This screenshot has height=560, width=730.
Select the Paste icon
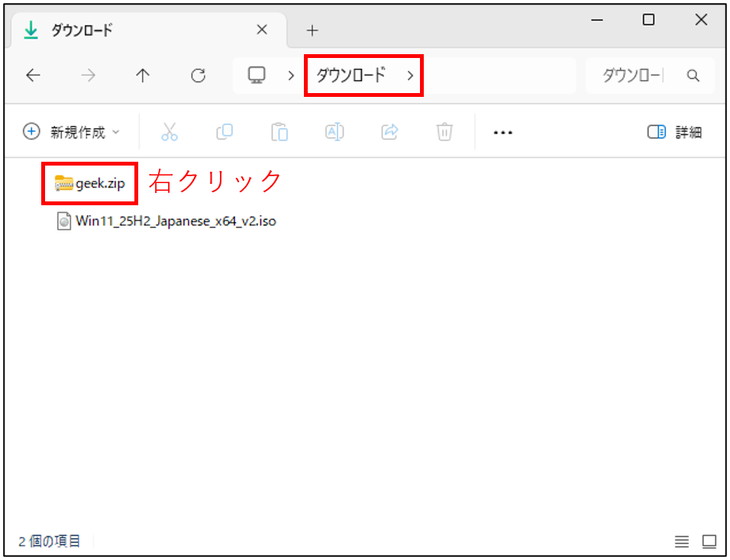(279, 131)
